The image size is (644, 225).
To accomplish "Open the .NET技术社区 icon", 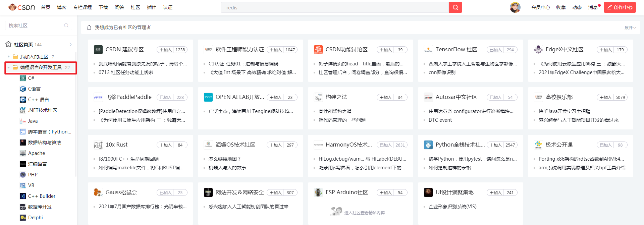I will [x=23, y=110].
